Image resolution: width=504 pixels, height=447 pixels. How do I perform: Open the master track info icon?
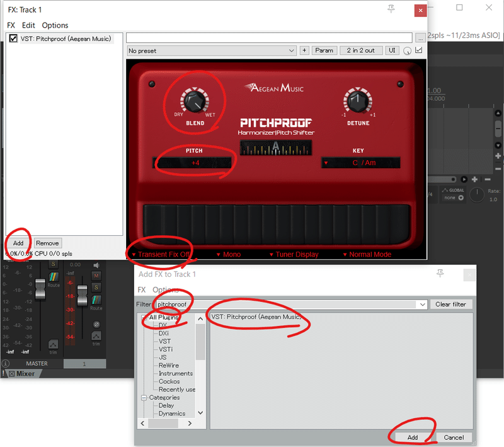coord(6,363)
